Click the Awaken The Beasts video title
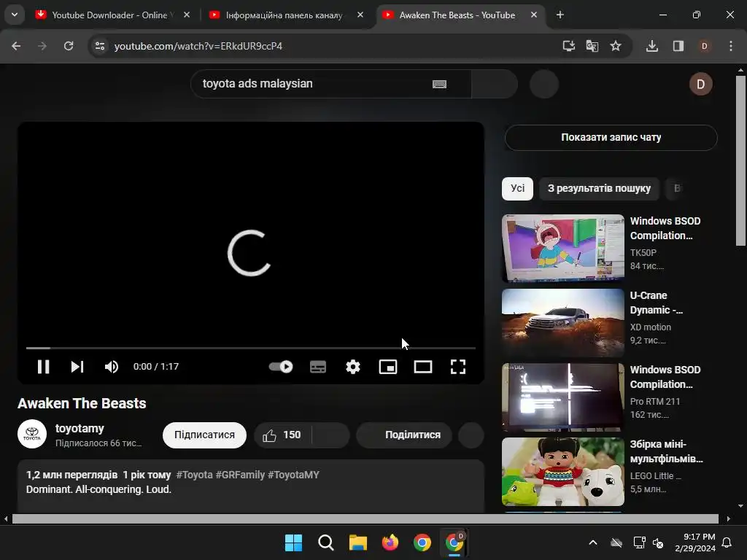The width and height of the screenshot is (747, 560). tap(82, 403)
